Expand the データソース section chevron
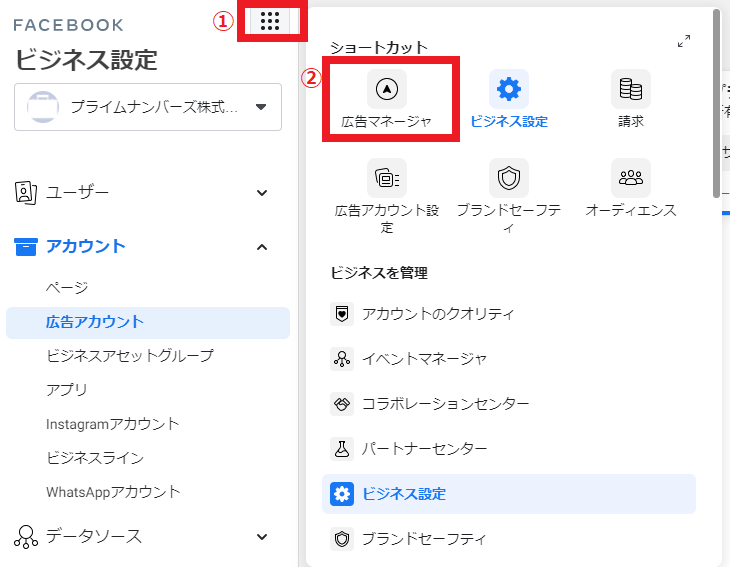 pyautogui.click(x=262, y=537)
